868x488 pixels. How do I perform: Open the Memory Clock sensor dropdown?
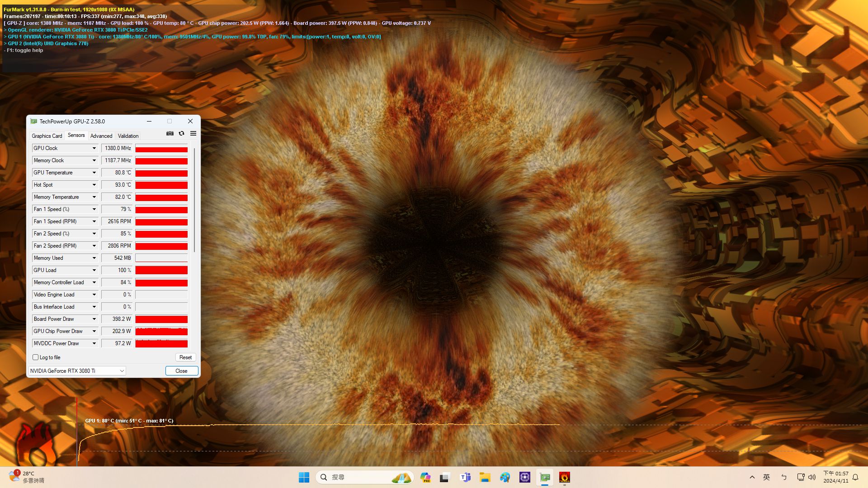point(94,160)
